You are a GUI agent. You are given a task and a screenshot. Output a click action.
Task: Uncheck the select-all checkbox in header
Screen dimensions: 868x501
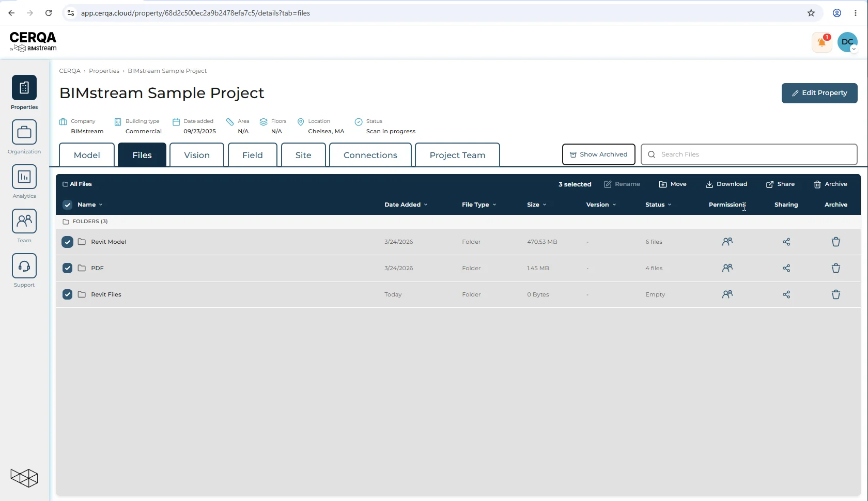[x=68, y=205]
